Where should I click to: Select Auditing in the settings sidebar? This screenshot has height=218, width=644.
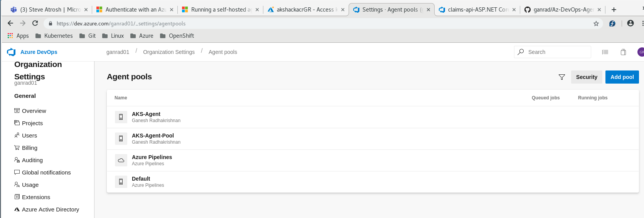32,160
